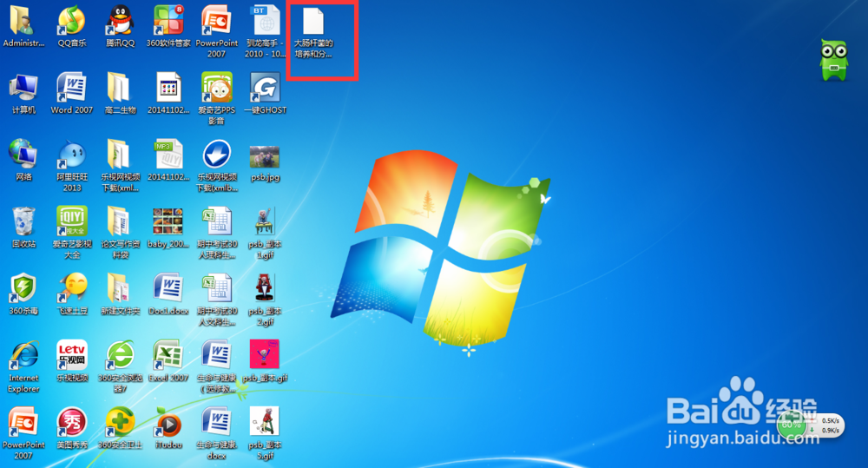Launch the 飞速土豆 shortcut

(x=71, y=288)
